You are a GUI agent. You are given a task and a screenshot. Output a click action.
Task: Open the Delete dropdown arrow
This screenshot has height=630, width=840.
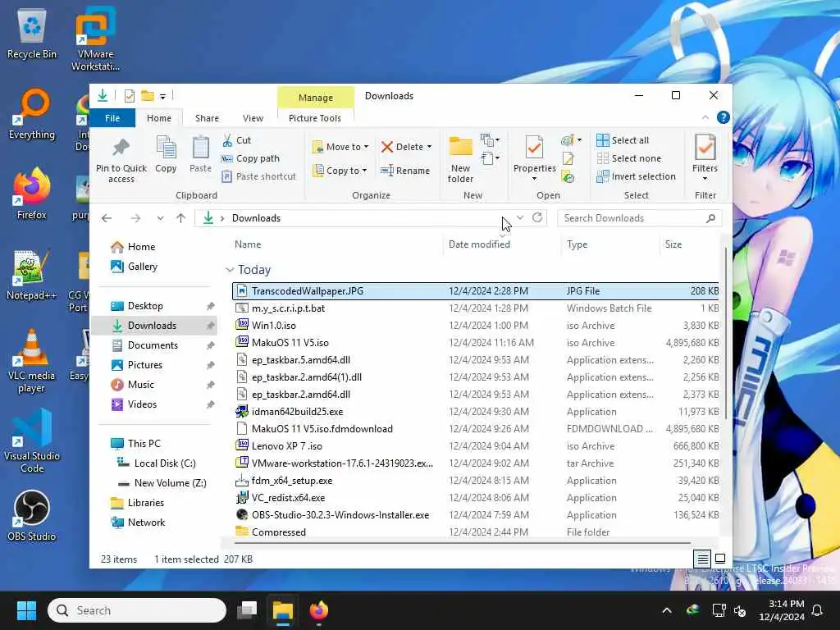[430, 147]
